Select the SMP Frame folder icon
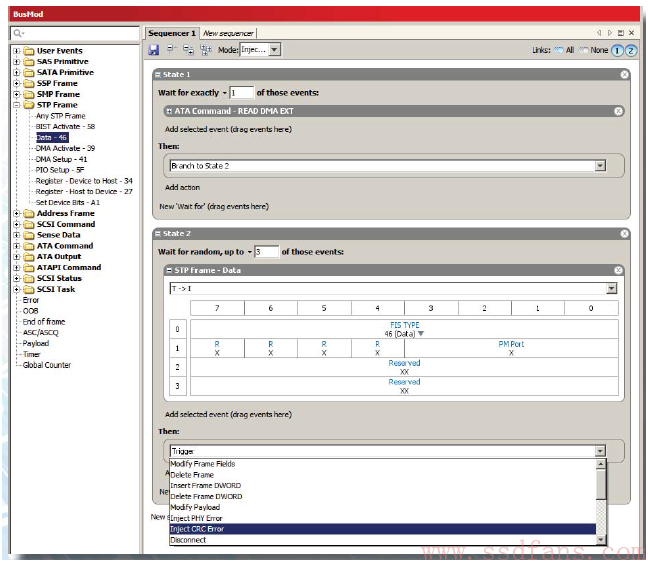This screenshot has width=648, height=562. pyautogui.click(x=29, y=94)
